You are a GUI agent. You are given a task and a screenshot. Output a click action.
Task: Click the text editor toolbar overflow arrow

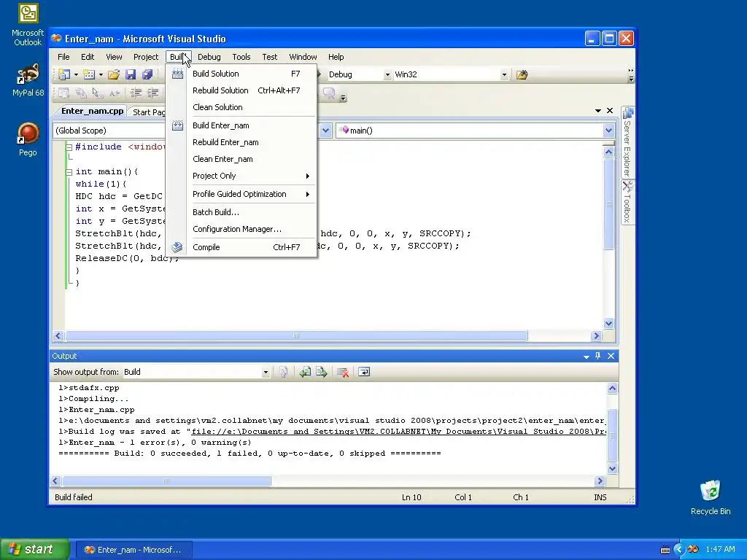pos(343,98)
